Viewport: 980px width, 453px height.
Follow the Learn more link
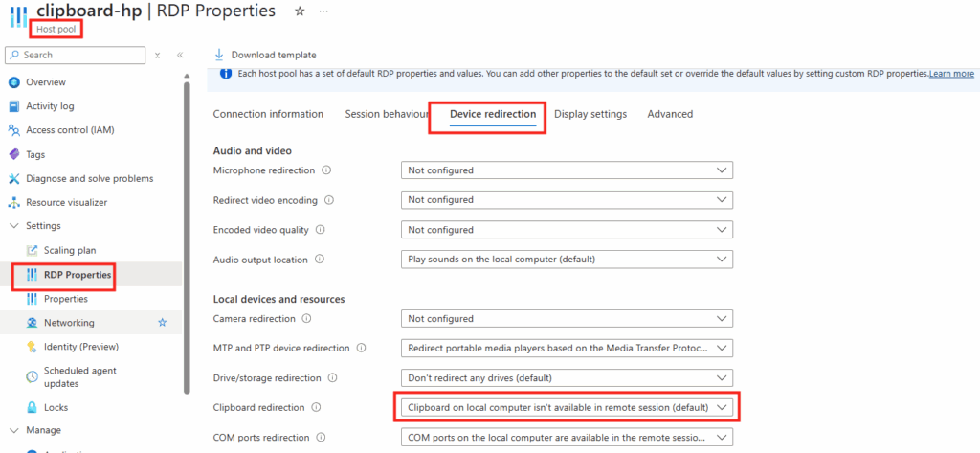(x=951, y=74)
